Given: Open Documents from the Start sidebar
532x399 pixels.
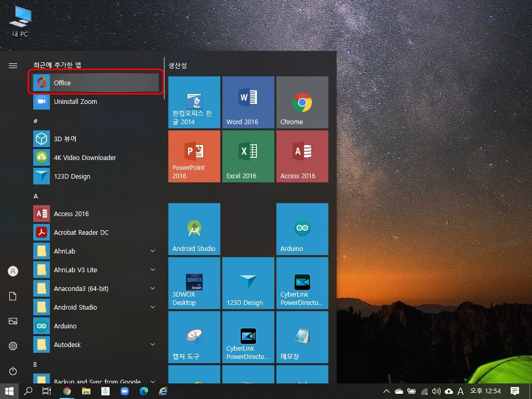Looking at the screenshot, I should point(13,296).
